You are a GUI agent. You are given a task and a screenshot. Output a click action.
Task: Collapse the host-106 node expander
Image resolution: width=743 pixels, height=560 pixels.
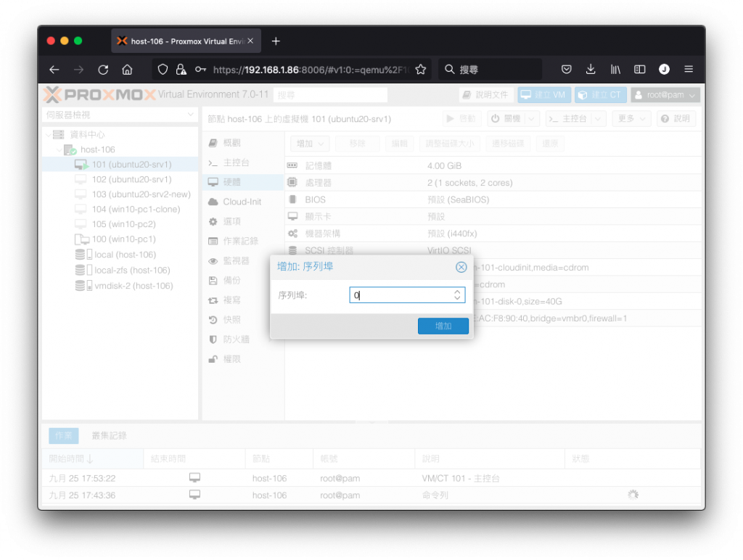(59, 149)
